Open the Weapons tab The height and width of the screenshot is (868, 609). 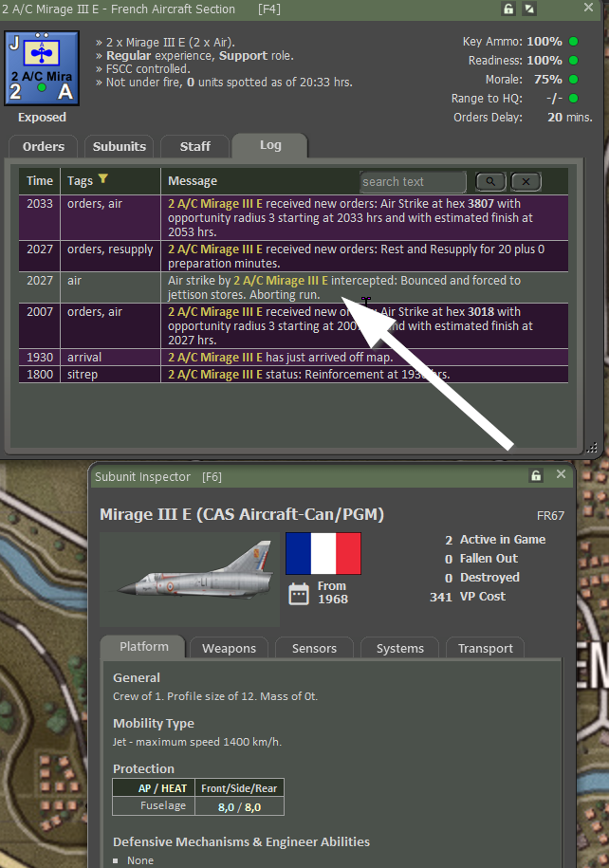point(229,648)
